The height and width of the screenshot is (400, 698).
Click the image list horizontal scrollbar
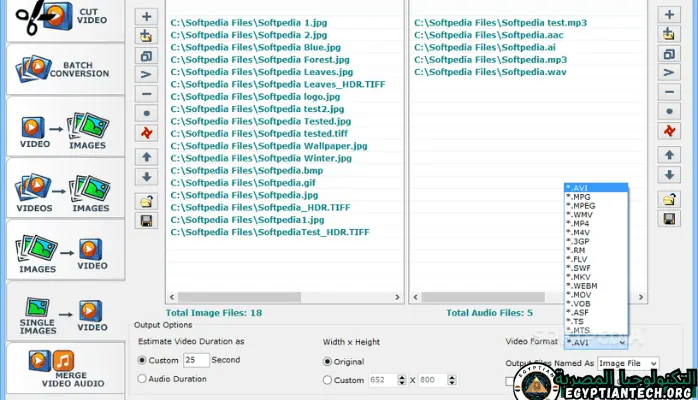(283, 297)
